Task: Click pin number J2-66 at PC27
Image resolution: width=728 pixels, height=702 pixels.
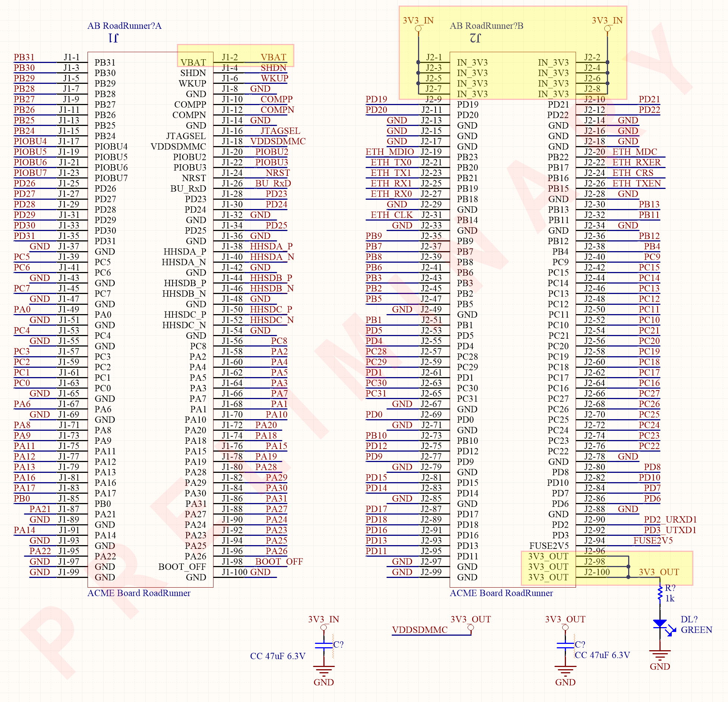Action: coord(595,393)
